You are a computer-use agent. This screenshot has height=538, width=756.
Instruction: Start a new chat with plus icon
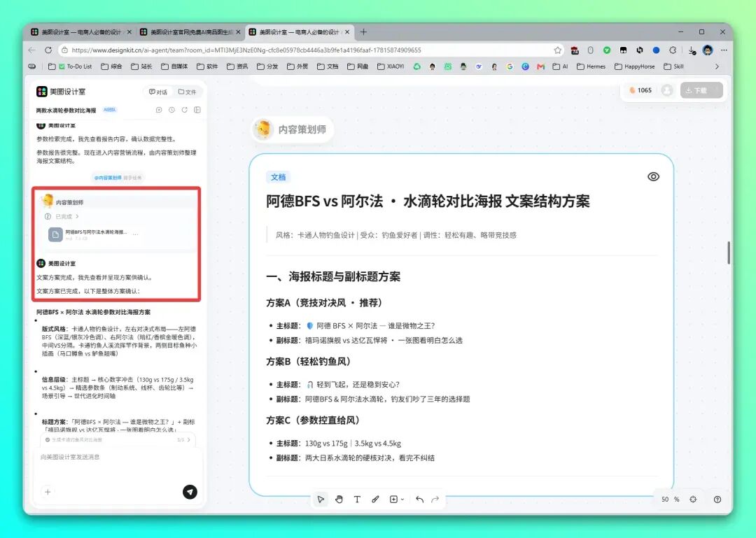[x=159, y=110]
